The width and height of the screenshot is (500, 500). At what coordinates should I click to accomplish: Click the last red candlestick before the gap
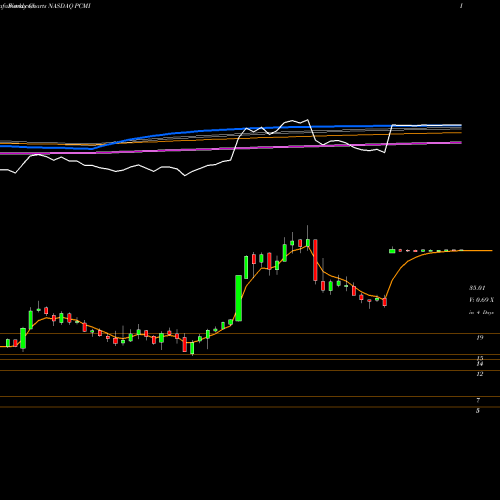[x=385, y=301]
